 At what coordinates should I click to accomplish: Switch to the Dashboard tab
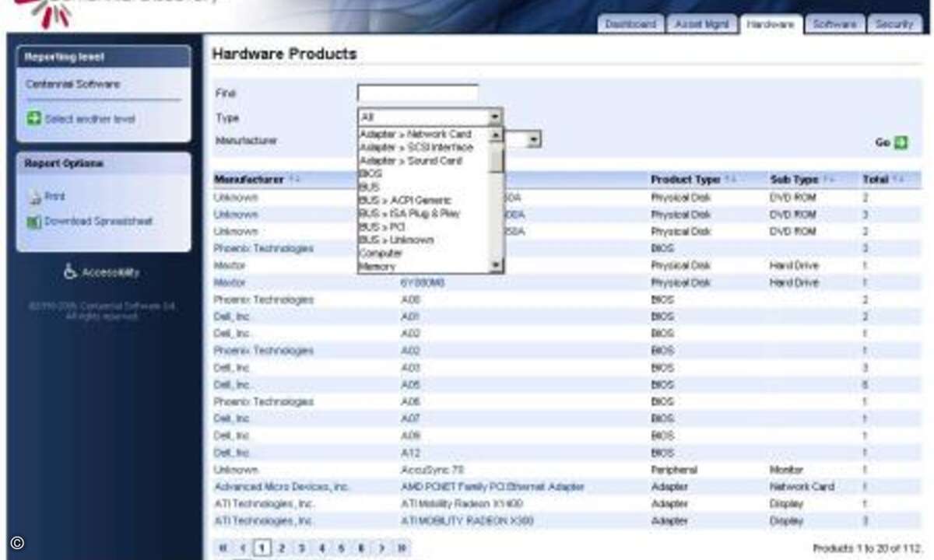tap(630, 24)
